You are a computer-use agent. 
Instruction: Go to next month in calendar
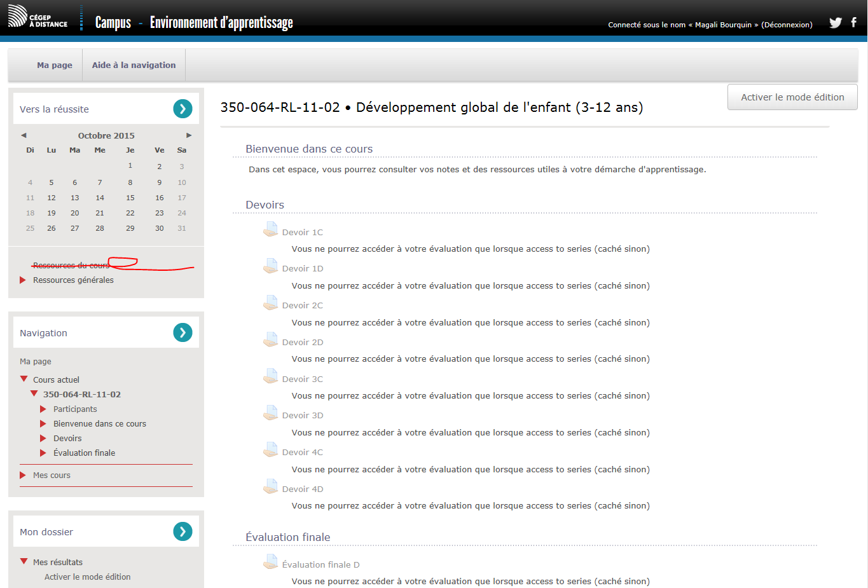tap(189, 135)
